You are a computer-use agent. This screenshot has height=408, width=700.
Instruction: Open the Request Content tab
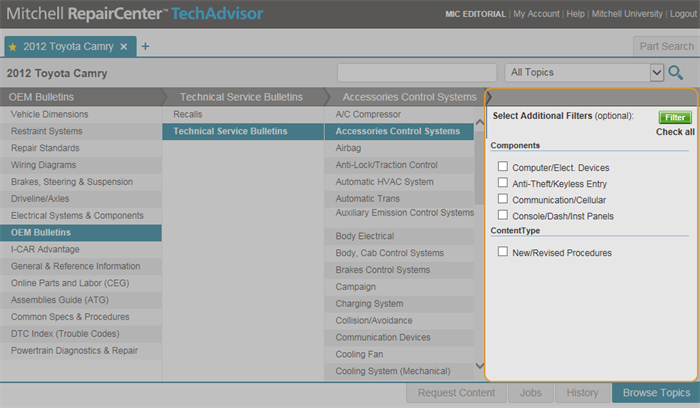coord(456,393)
